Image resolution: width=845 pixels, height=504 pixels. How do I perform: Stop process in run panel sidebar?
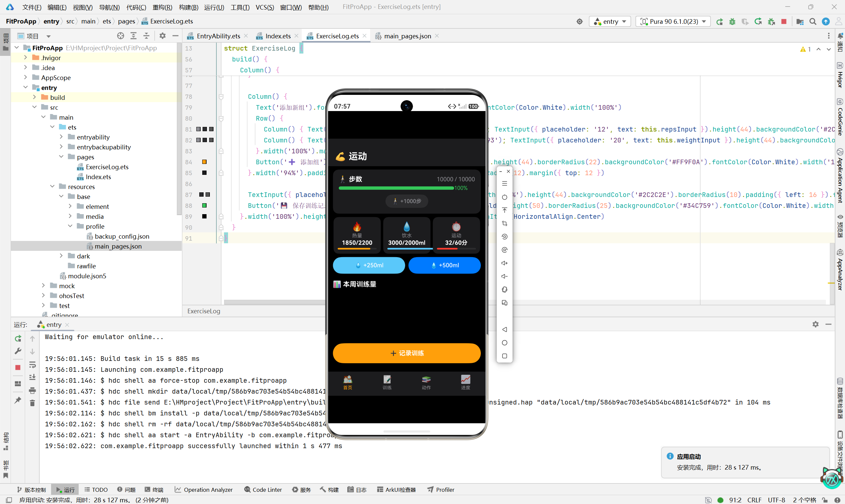(18, 367)
